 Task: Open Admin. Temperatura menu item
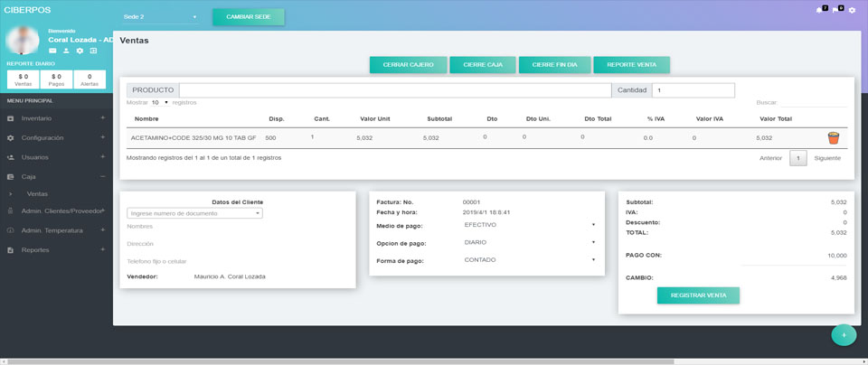(x=52, y=230)
